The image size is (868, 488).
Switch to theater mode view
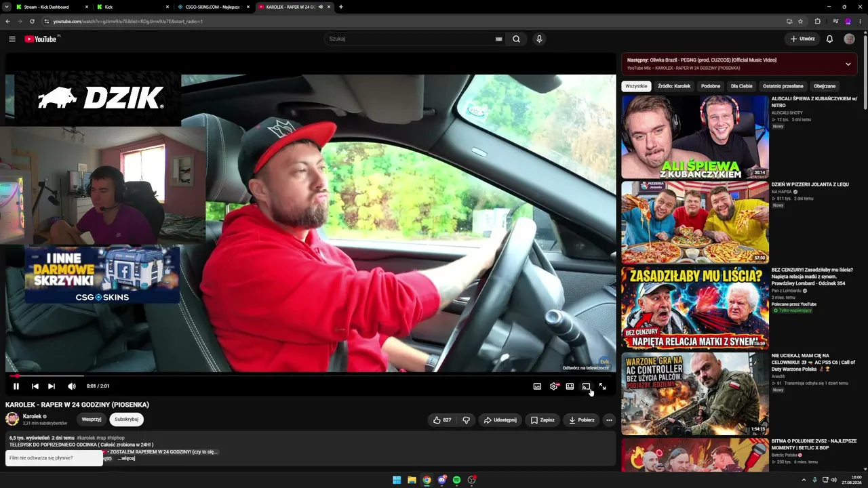(570, 386)
